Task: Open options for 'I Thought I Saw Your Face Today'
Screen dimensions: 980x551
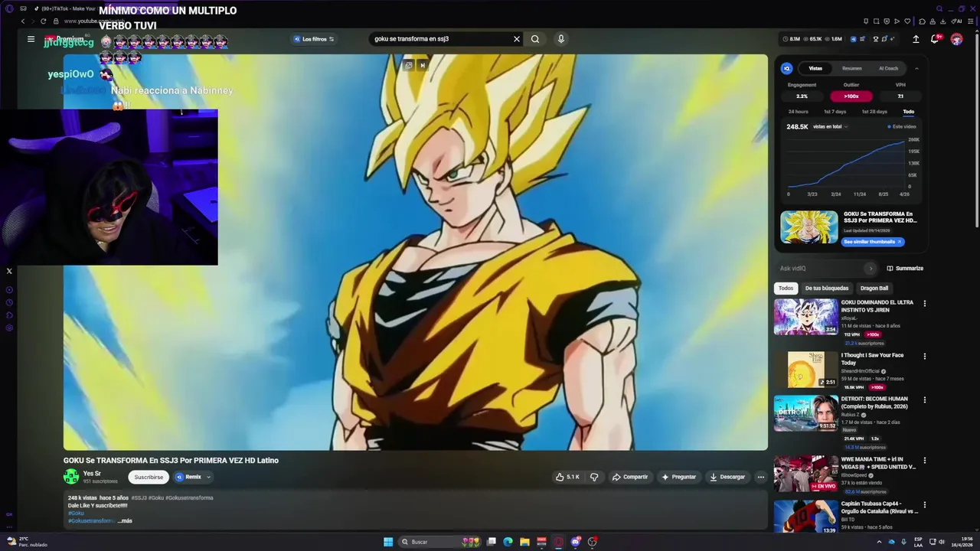Action: point(924,357)
